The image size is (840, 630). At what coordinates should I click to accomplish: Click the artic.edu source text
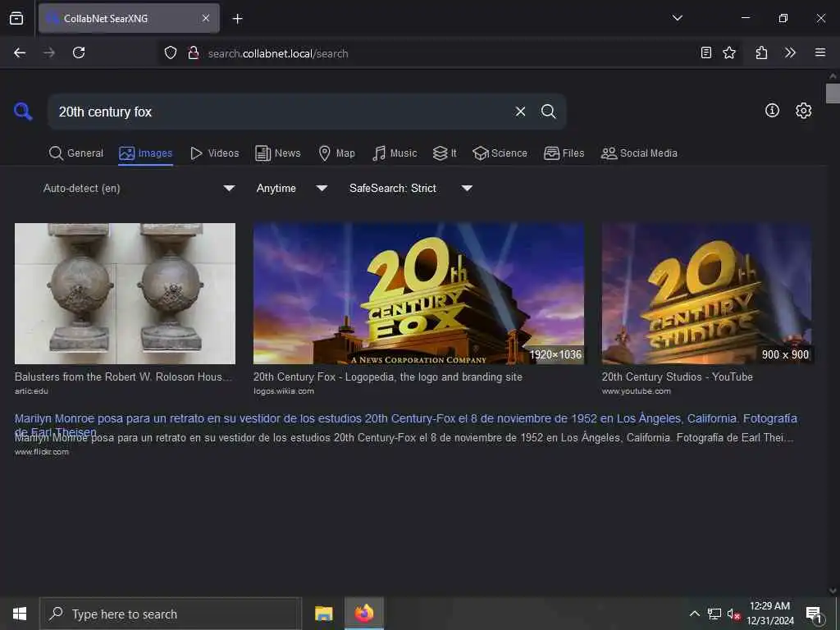tap(31, 391)
